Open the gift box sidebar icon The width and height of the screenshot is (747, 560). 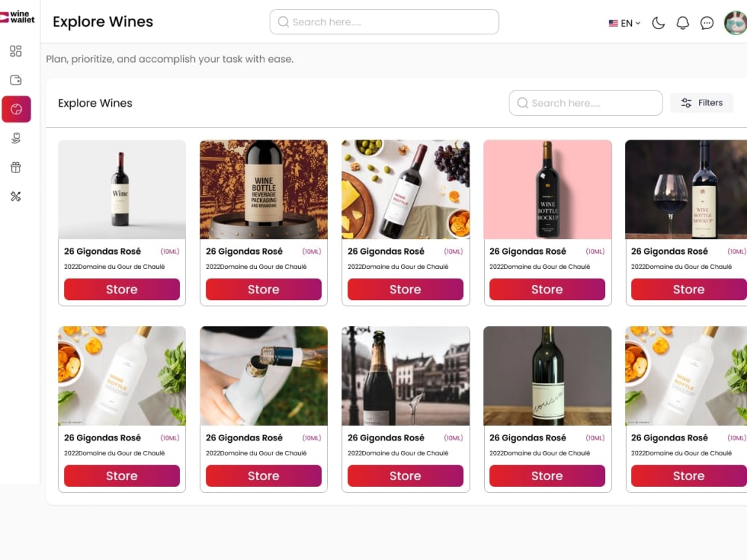pos(16,167)
